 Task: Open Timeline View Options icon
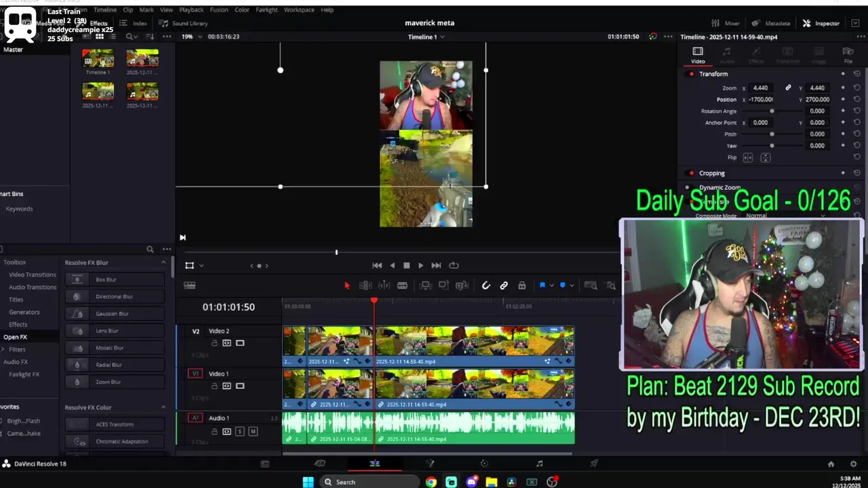pyautogui.click(x=190, y=286)
